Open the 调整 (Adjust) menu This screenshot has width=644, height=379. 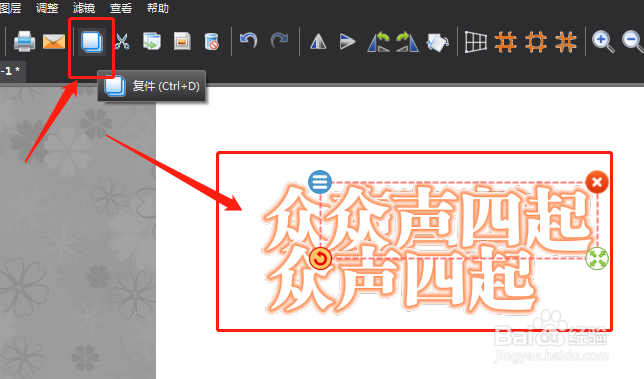(x=47, y=8)
